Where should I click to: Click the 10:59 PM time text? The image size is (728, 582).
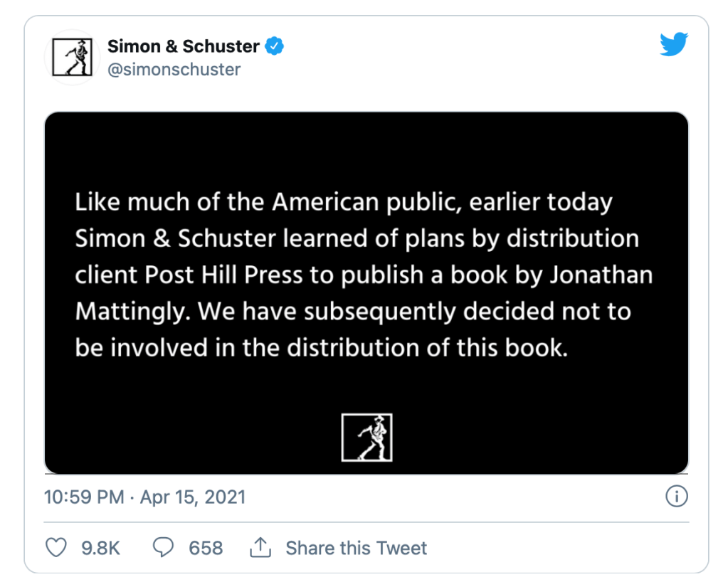tap(84, 497)
